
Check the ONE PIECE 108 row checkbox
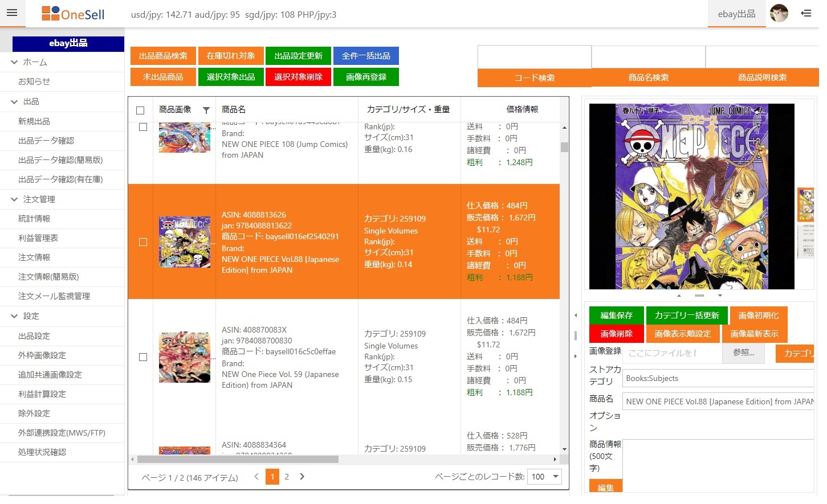point(143,127)
